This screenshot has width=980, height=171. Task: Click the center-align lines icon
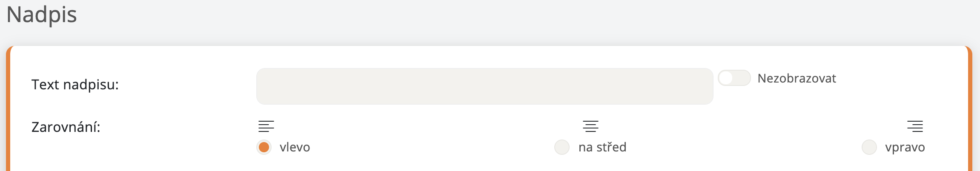pos(590,126)
